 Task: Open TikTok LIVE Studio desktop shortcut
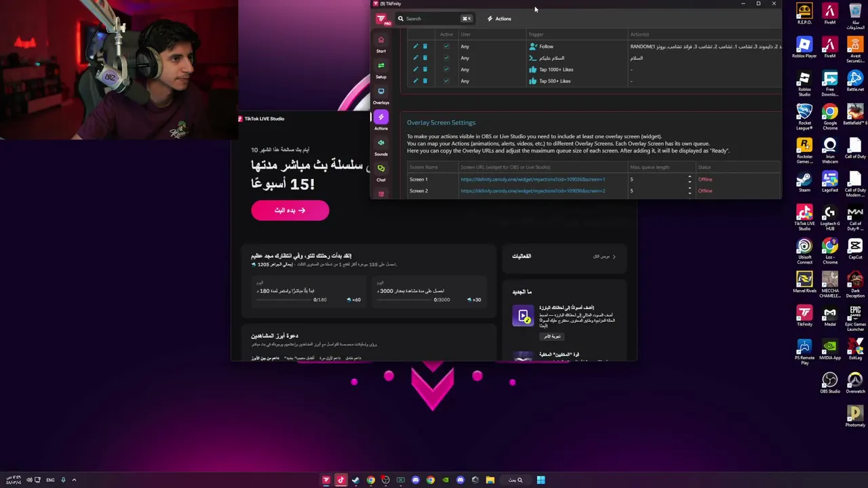(x=804, y=218)
